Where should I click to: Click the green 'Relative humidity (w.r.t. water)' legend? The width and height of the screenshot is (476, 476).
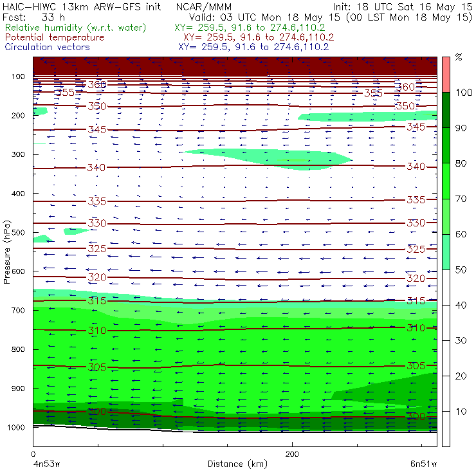76,28
